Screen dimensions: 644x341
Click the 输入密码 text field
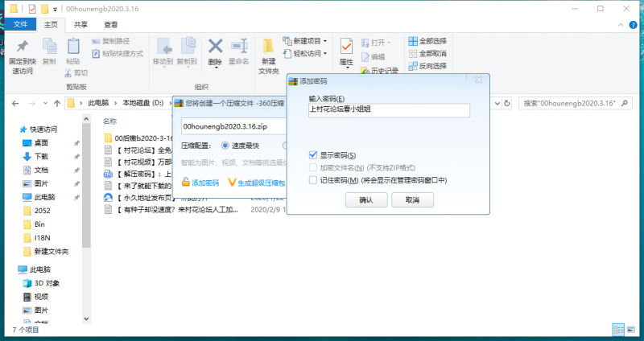[389, 111]
